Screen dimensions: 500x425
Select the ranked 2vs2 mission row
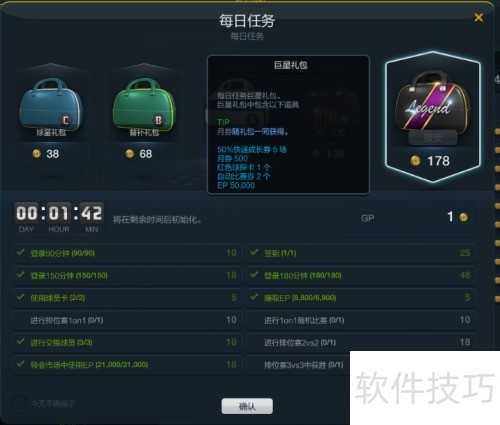361,342
